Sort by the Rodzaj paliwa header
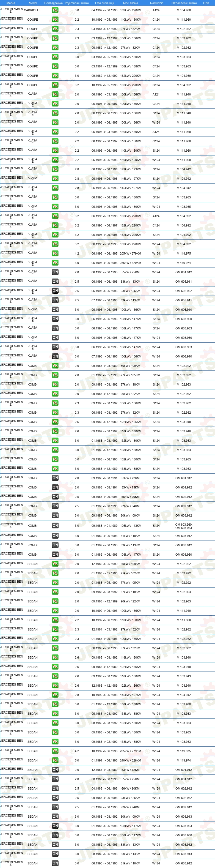The width and height of the screenshot is (215, 868). pyautogui.click(x=54, y=3)
